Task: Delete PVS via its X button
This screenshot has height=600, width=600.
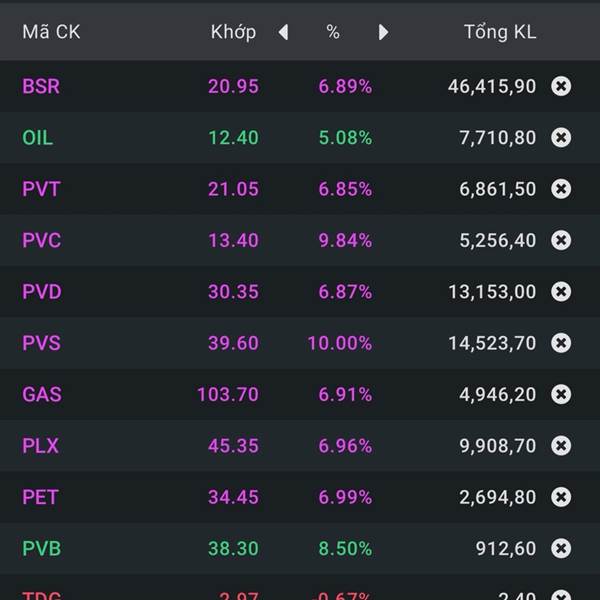Action: pos(561,343)
